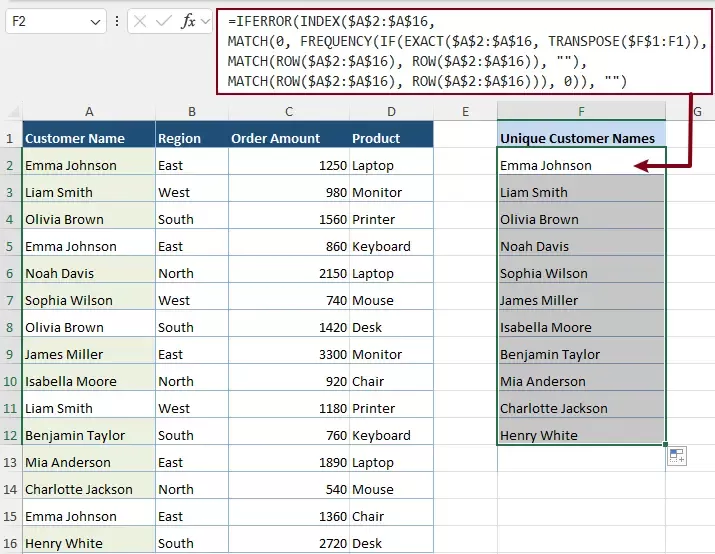Select column B header

coord(192,111)
